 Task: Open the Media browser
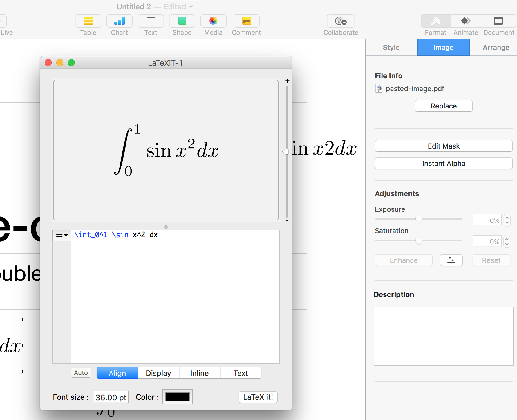tap(213, 21)
